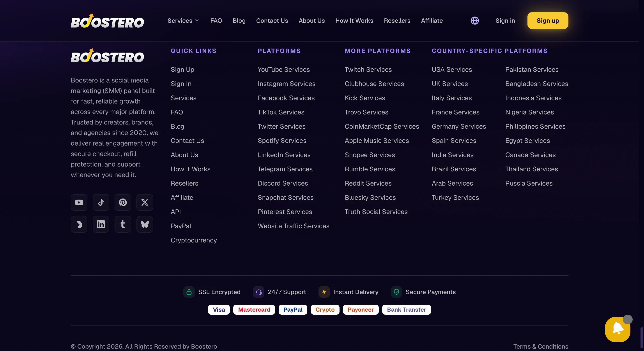Expand the Services dropdown in the navbar
Viewport: 644px width, 351px height.
[183, 21]
